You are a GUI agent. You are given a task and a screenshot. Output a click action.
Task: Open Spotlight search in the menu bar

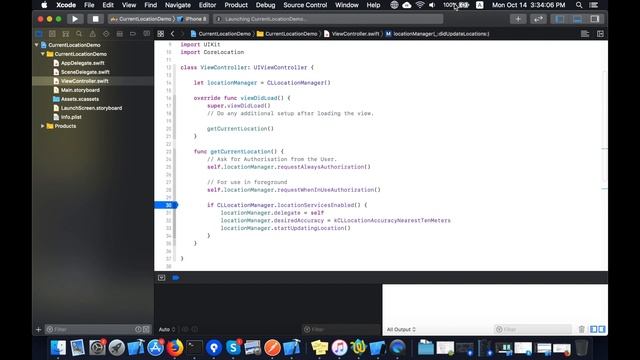pos(579,5)
